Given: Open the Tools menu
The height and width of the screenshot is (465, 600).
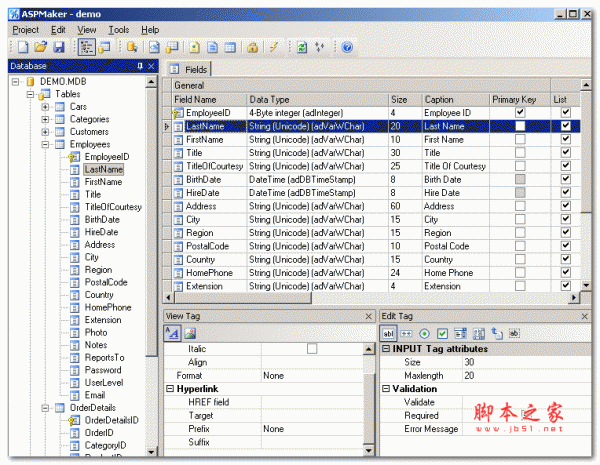Looking at the screenshot, I should (x=118, y=30).
